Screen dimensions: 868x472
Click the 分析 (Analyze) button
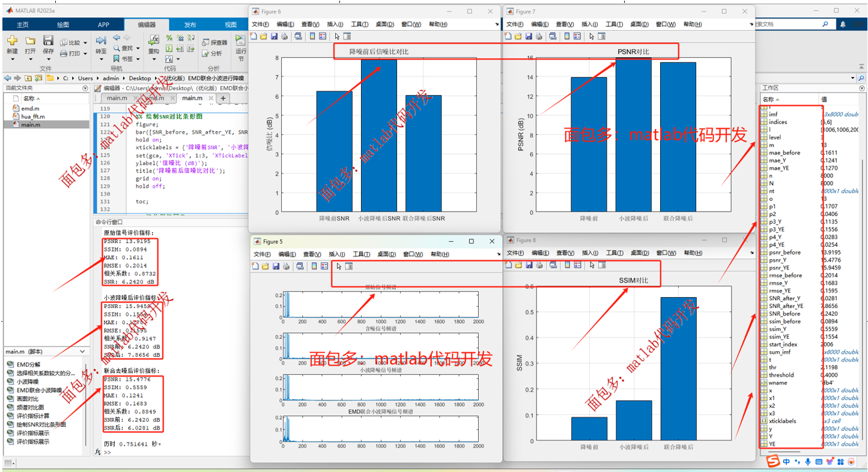[x=211, y=53]
